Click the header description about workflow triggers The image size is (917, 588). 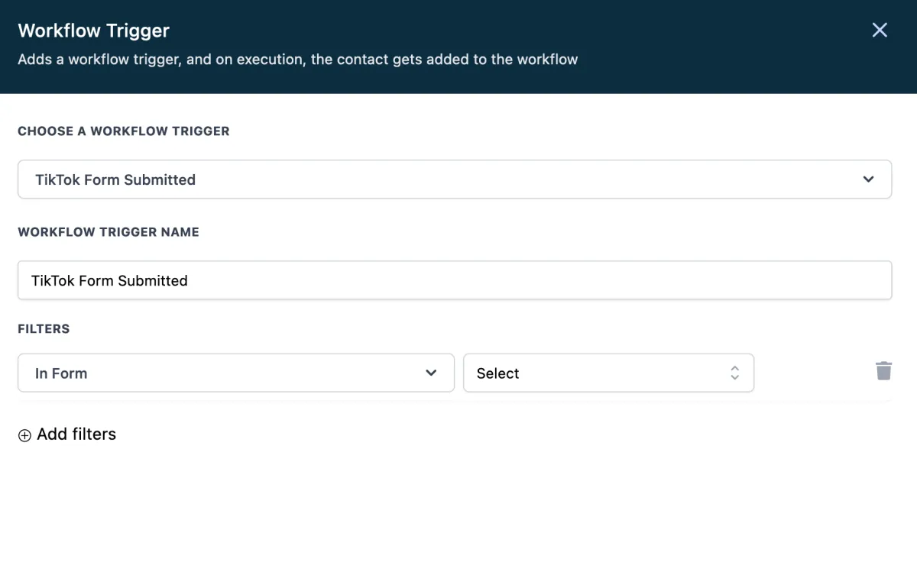297,60
